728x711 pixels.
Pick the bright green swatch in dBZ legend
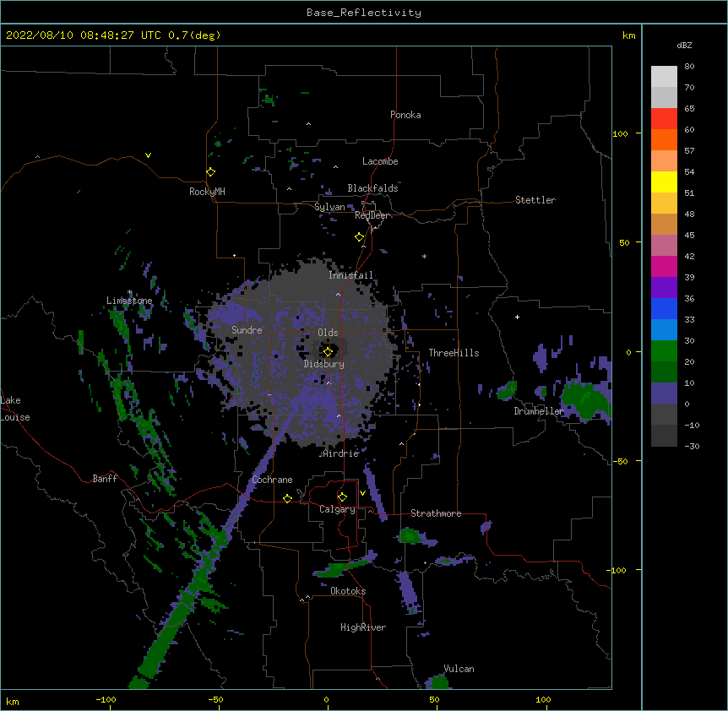(x=664, y=351)
